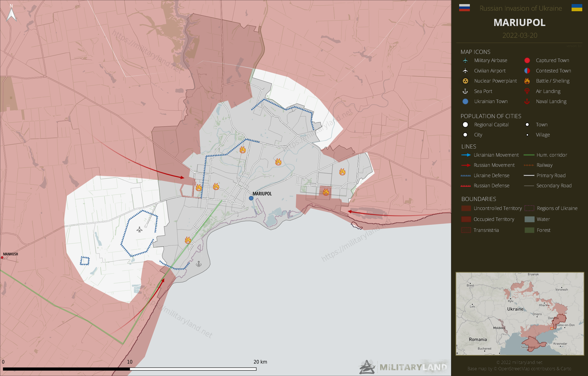Click the Forest legend color swatch
The image size is (588, 376).
[529, 230]
